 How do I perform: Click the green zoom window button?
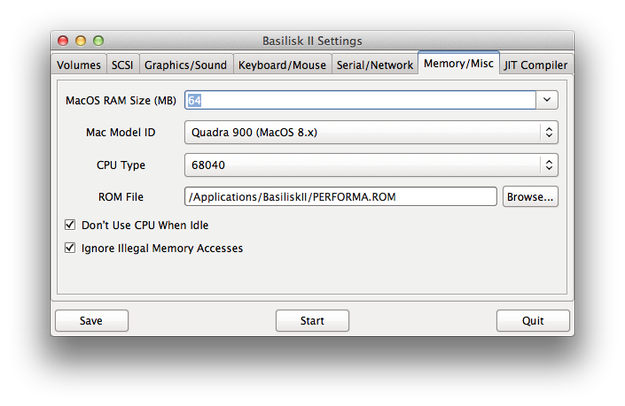[x=98, y=41]
